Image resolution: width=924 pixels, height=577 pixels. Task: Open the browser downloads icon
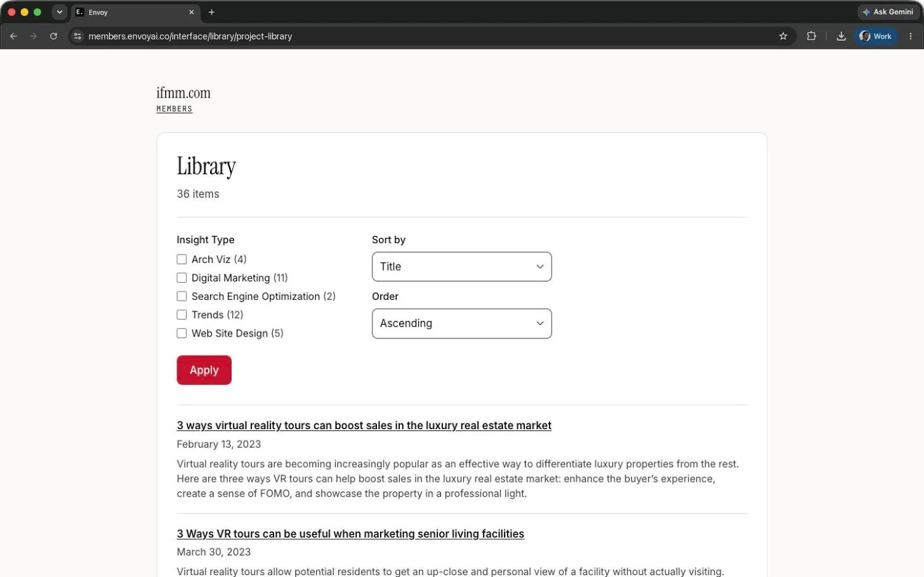[841, 36]
